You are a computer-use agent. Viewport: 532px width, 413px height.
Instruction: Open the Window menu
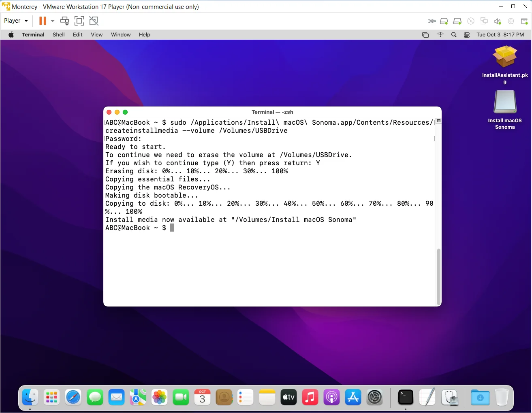(120, 35)
